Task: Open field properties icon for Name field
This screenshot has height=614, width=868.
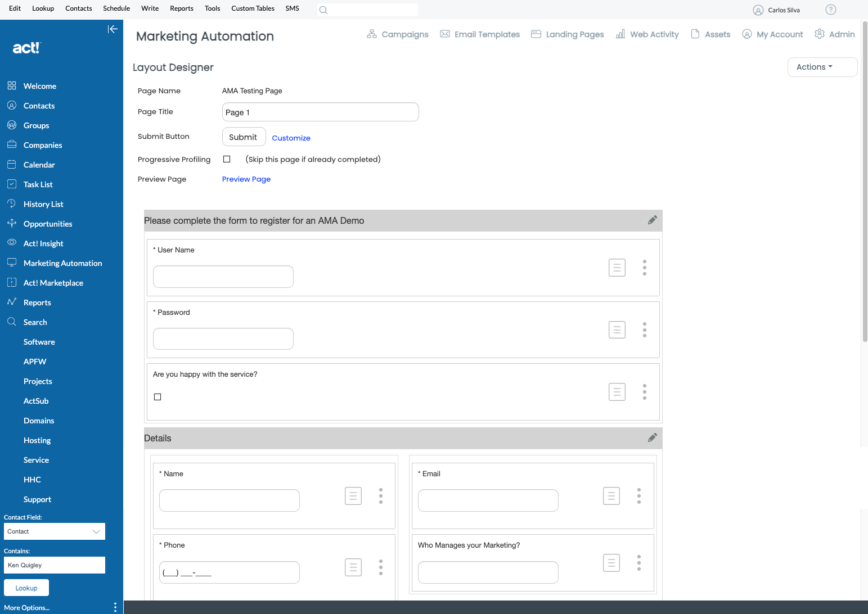Action: click(x=353, y=496)
